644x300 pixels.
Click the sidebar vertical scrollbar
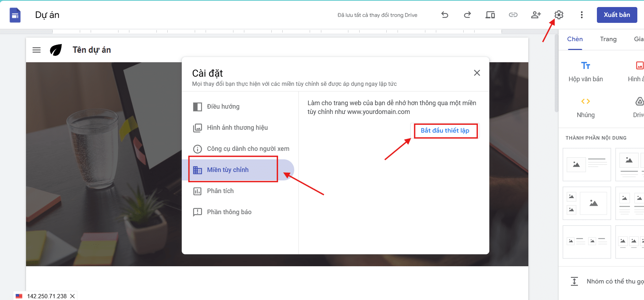(556, 73)
